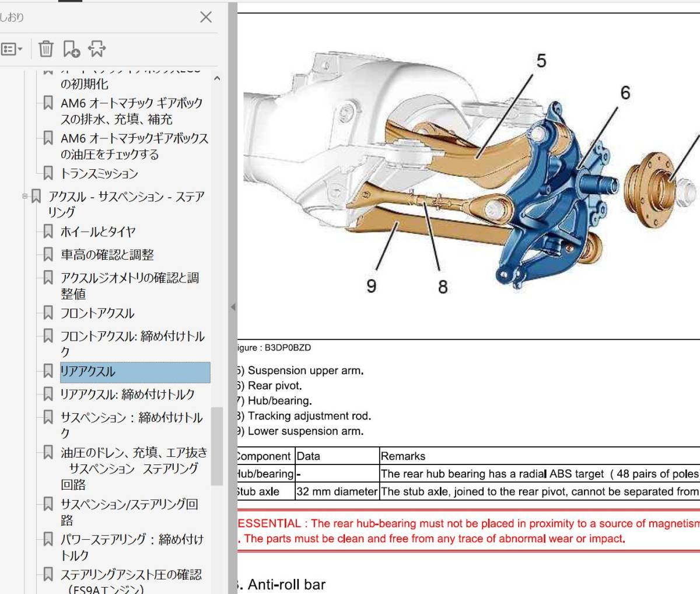Click bookmark icon beside アクスル - サスペンション - ステアリング
Viewport: 700px width, 594px height.
[36, 196]
